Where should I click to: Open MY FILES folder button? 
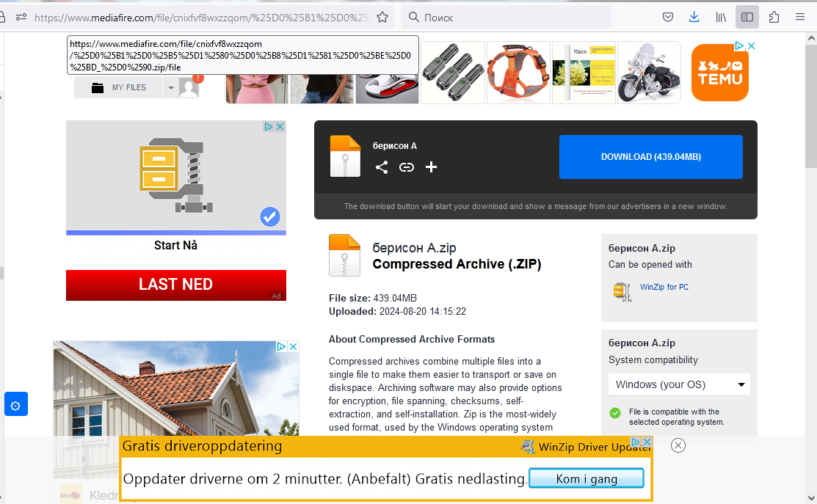click(x=118, y=87)
